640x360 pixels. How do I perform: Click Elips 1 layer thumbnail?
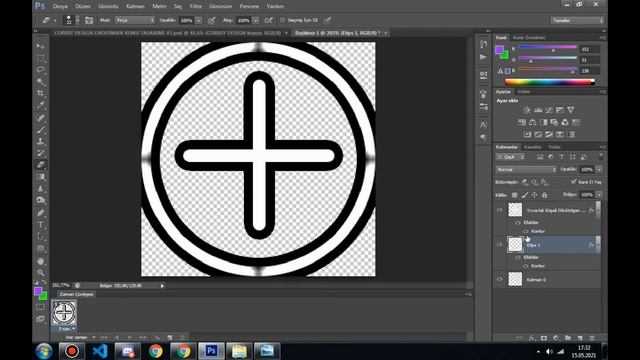point(515,245)
